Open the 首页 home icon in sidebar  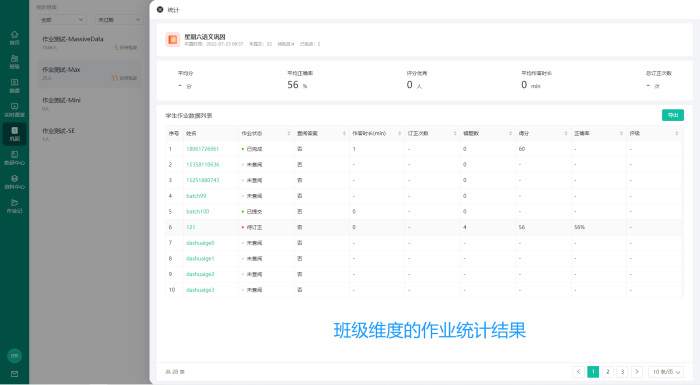[x=14, y=38]
